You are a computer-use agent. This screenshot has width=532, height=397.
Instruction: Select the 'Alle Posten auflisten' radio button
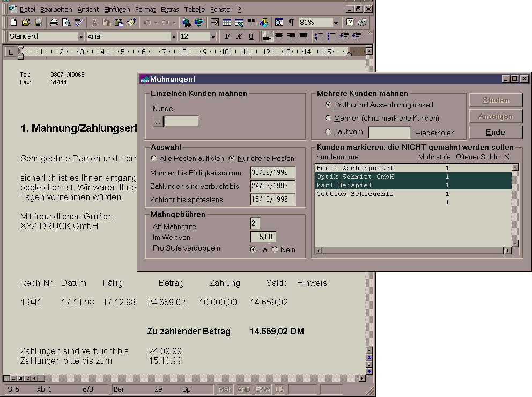click(x=154, y=159)
